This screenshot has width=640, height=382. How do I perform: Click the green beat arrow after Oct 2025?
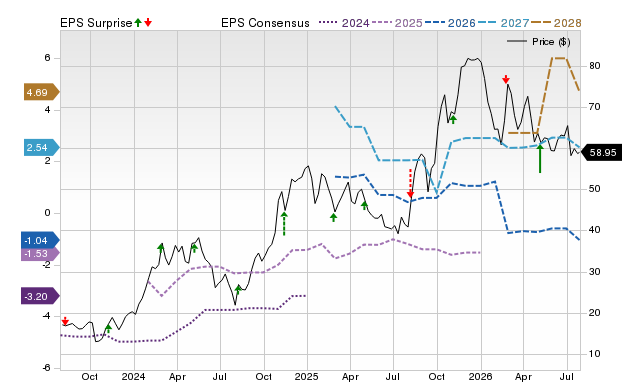click(453, 119)
